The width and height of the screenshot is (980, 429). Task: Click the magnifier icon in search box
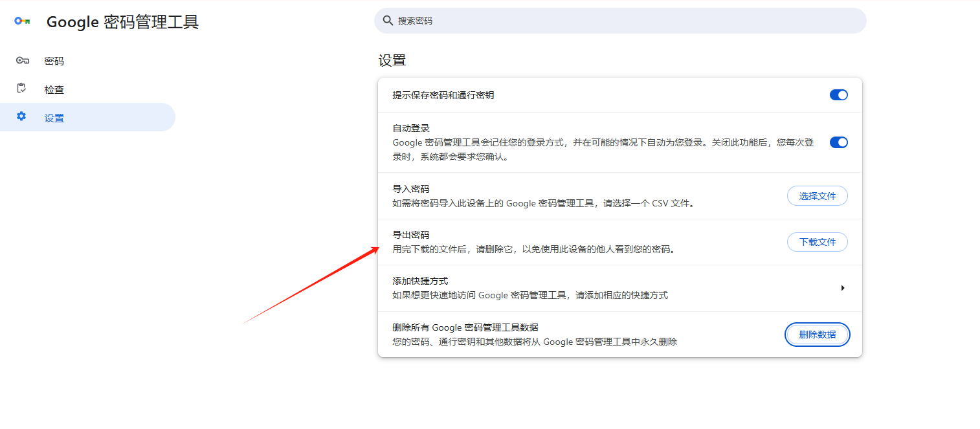click(x=388, y=21)
